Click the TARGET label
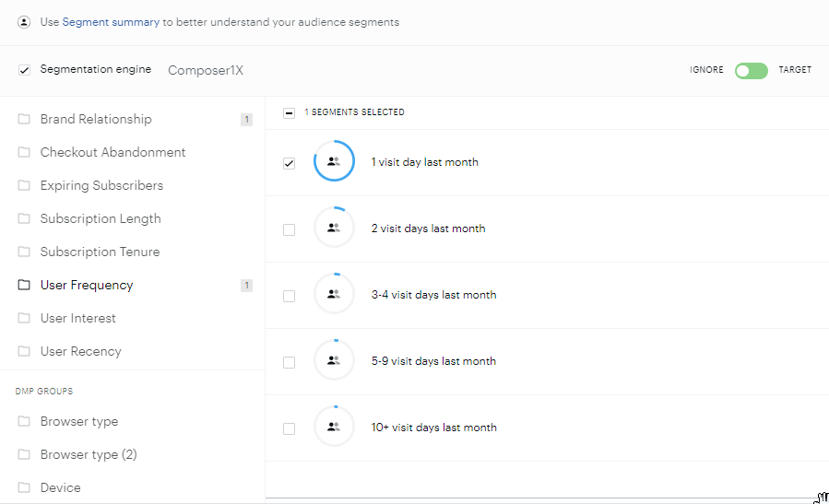829x504 pixels. tap(795, 70)
